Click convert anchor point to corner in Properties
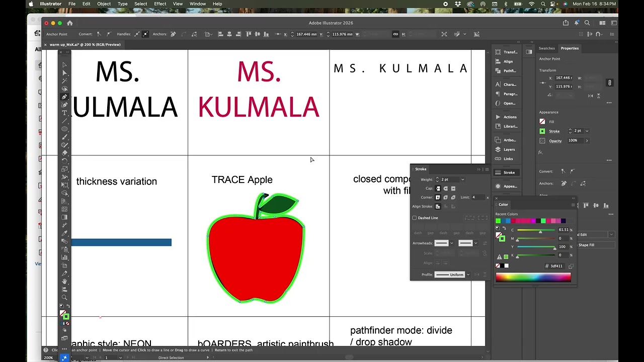644x362 pixels. tap(563, 171)
